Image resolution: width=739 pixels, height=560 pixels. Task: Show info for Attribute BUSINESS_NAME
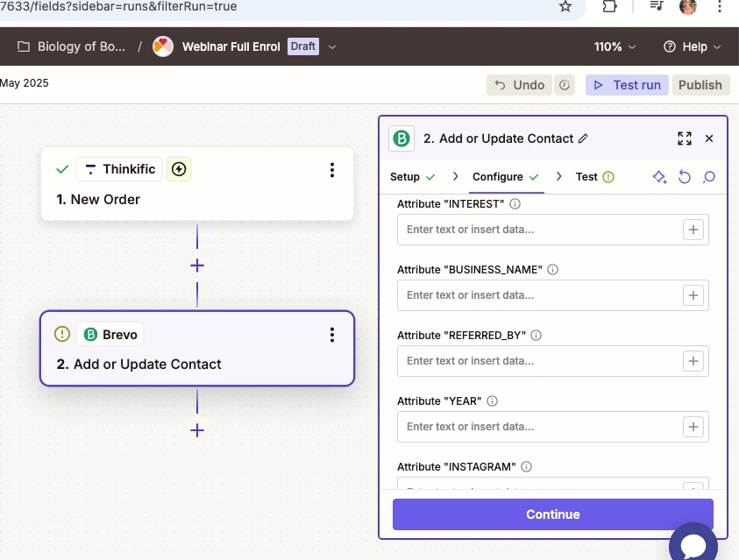[x=553, y=269]
